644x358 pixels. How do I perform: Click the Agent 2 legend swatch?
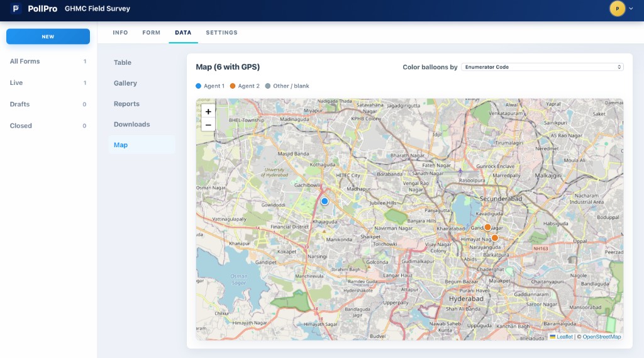click(233, 86)
